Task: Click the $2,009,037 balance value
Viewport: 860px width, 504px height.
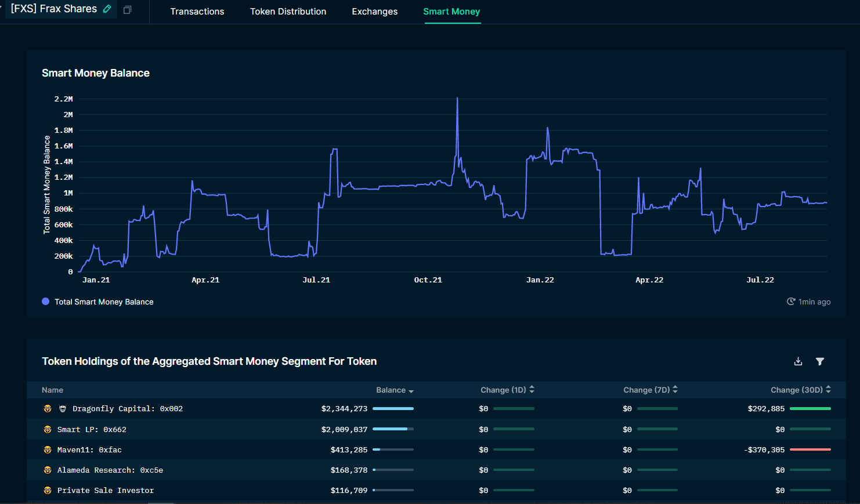Action: (x=344, y=430)
